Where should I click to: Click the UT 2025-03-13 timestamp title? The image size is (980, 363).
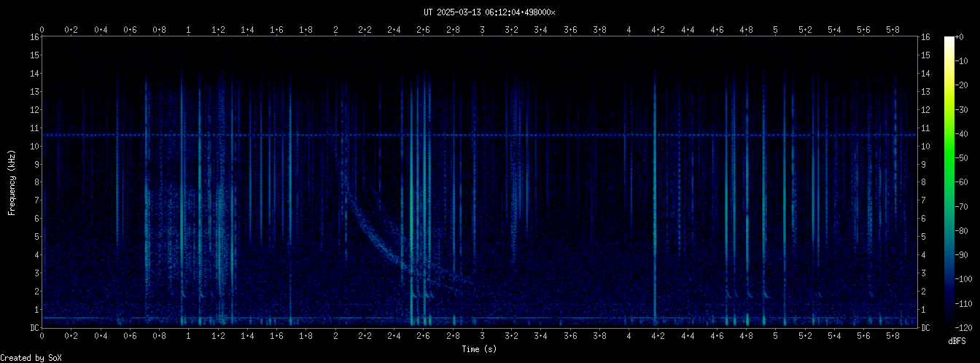pyautogui.click(x=489, y=12)
